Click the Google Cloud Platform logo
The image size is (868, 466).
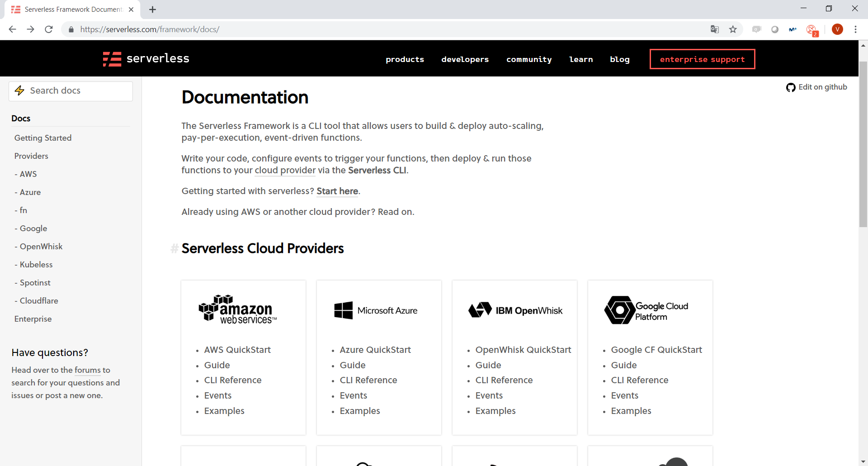tap(646, 310)
